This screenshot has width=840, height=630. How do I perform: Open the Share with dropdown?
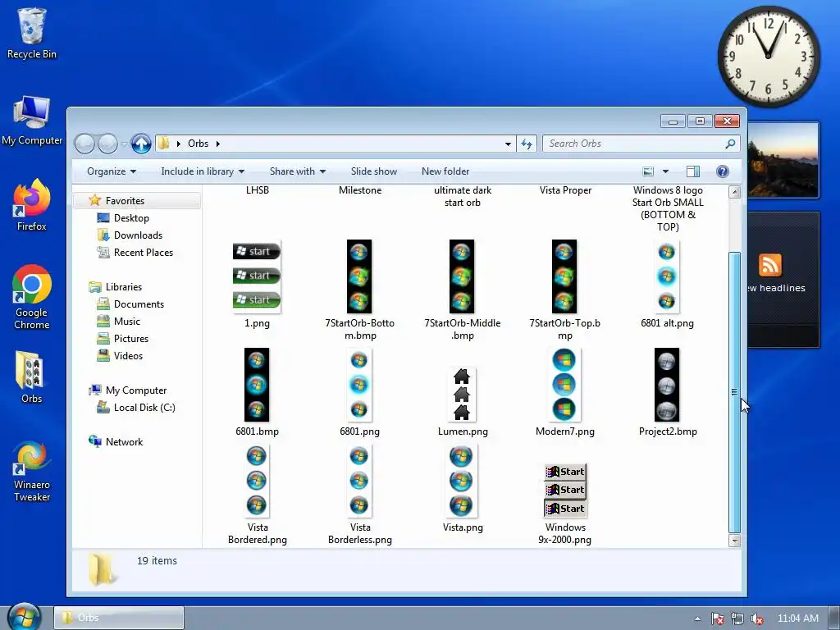297,171
